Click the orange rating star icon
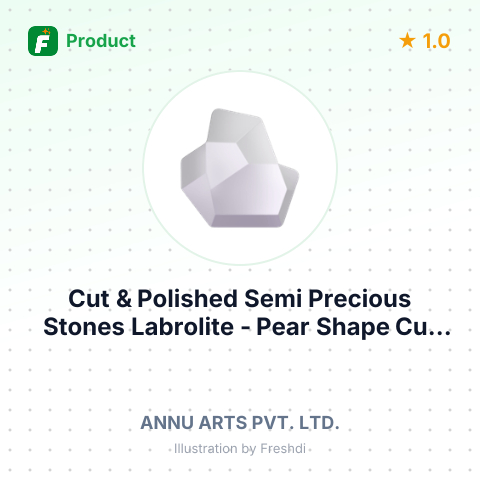Image resolution: width=480 pixels, height=480 pixels. (x=407, y=41)
